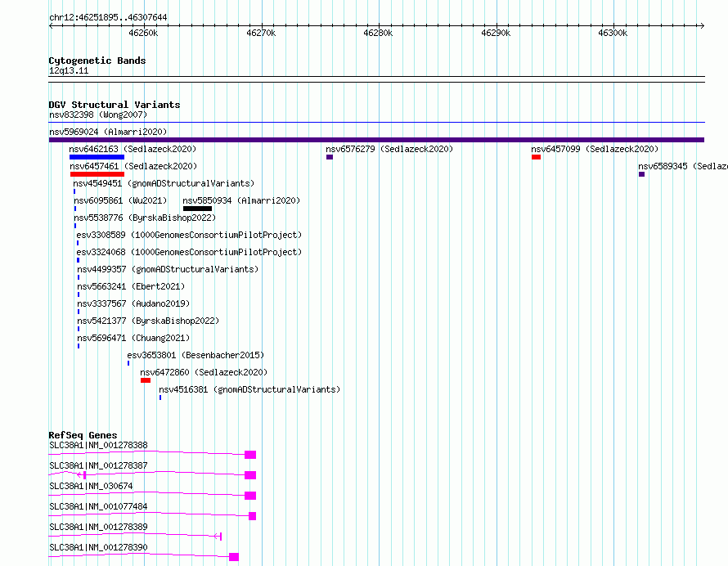Click the 46300k ruler label
The width and height of the screenshot is (728, 566).
(613, 33)
